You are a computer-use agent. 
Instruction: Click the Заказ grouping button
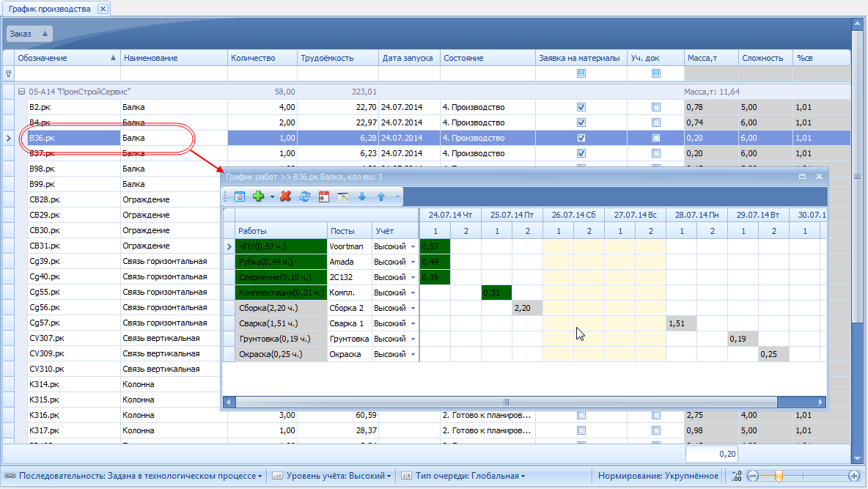(x=29, y=34)
